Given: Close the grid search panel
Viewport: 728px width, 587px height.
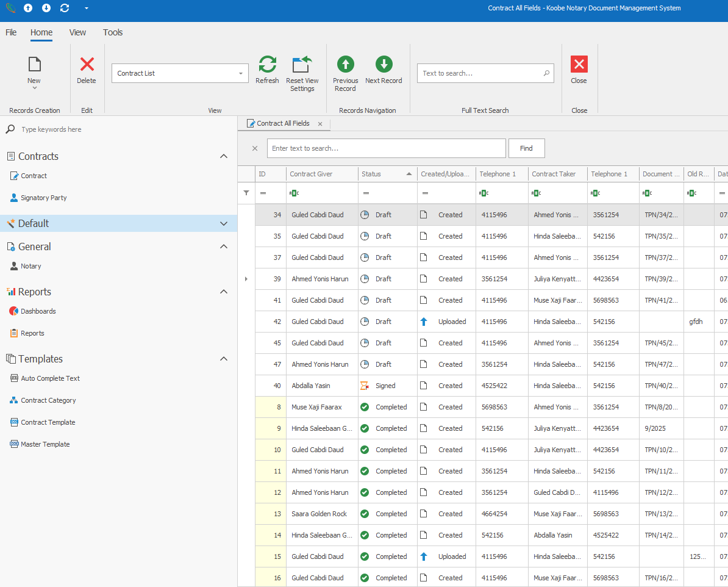Looking at the screenshot, I should [254, 148].
